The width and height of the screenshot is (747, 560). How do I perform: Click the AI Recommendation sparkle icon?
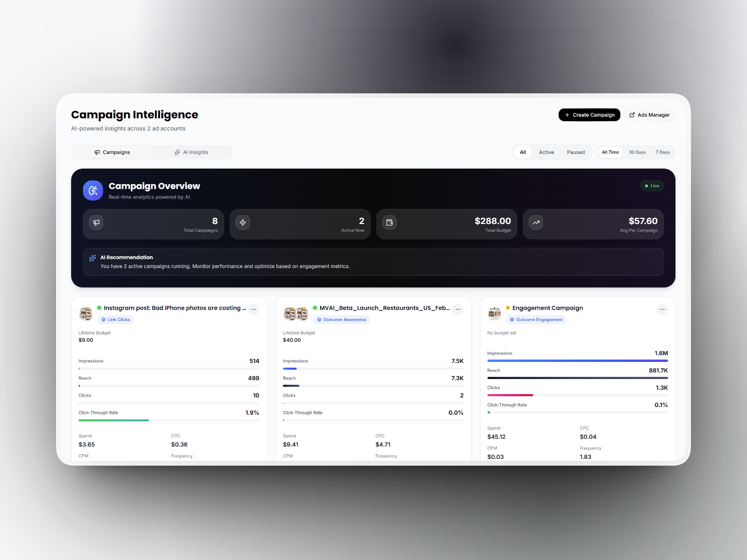(x=92, y=258)
